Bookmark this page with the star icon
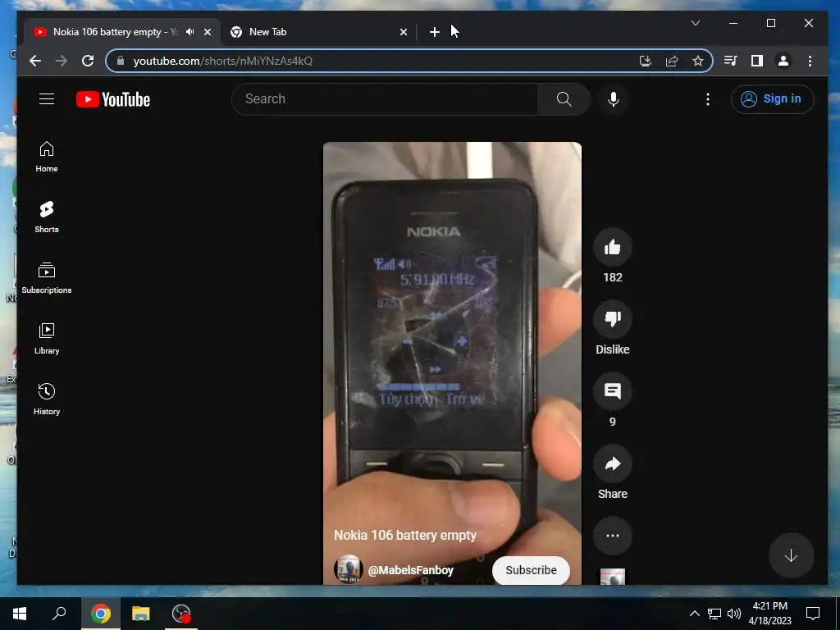Image resolution: width=840 pixels, height=630 pixels. pyautogui.click(x=697, y=61)
